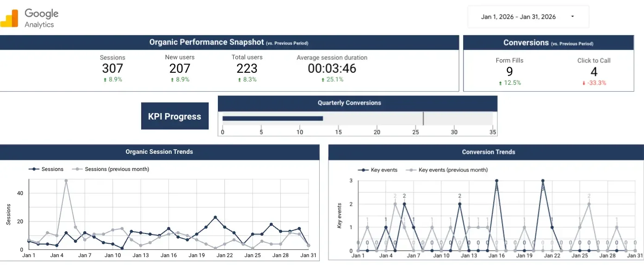Click the previous-month sessions peak near Jan 5

[66, 181]
